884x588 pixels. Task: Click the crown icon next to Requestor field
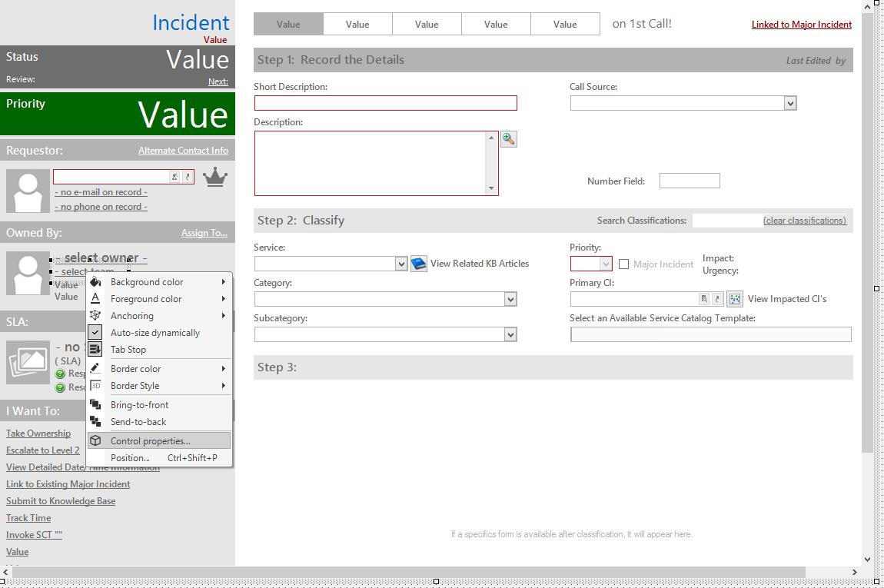215,177
